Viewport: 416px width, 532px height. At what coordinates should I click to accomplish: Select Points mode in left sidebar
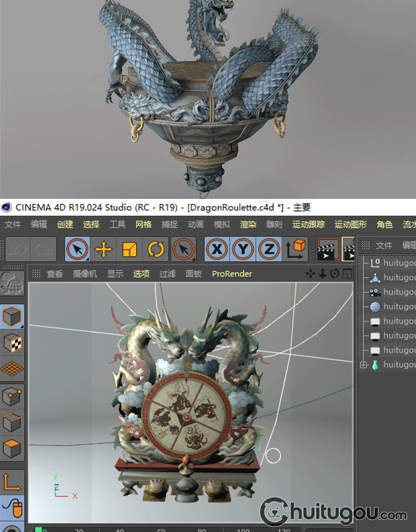click(x=12, y=396)
